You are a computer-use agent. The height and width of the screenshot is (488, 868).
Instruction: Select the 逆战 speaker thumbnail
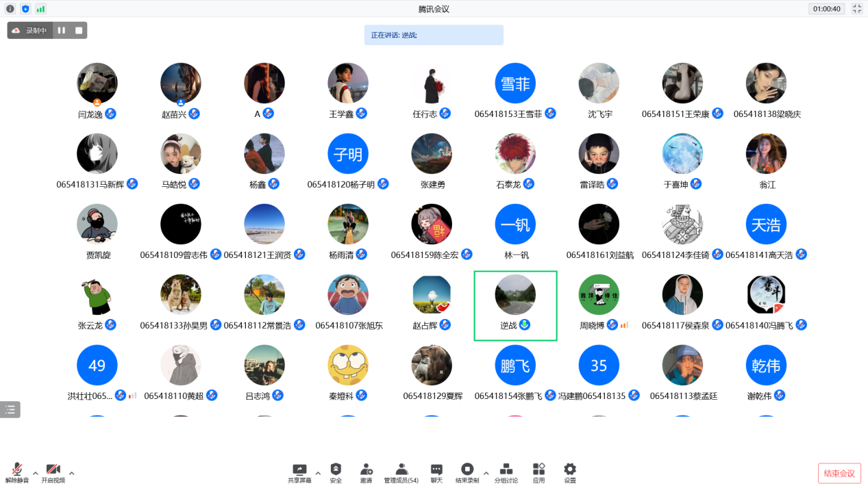(x=515, y=305)
